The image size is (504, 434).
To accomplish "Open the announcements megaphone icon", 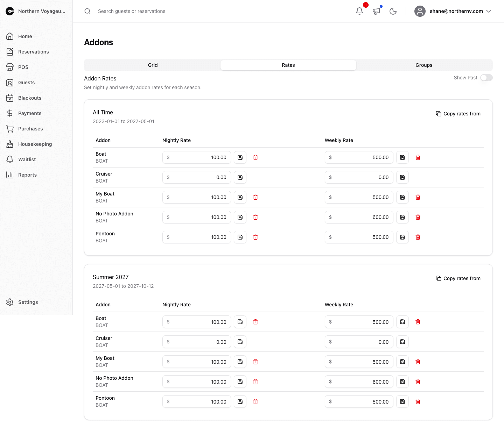I will tap(376, 11).
